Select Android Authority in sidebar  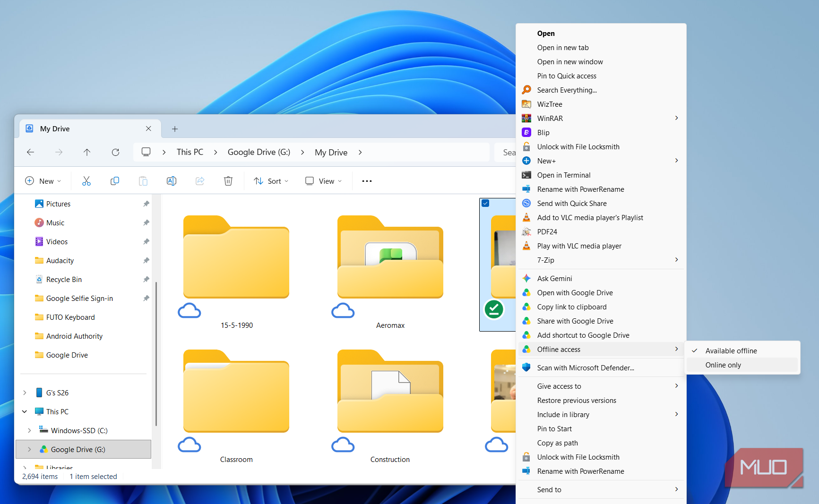pyautogui.click(x=74, y=336)
